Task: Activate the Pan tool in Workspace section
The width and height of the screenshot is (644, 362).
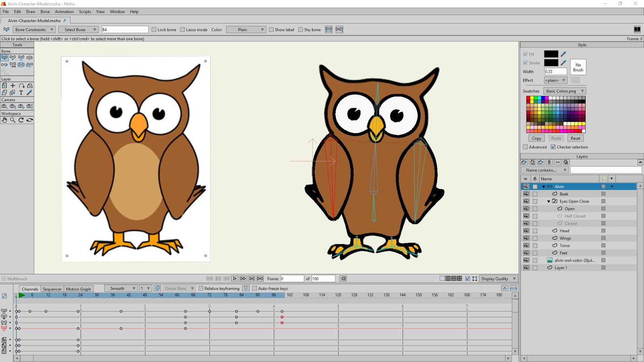Action: pyautogui.click(x=4, y=120)
